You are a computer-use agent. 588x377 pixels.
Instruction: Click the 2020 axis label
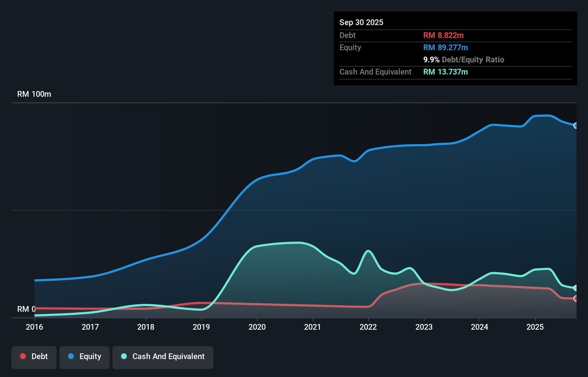257,327
